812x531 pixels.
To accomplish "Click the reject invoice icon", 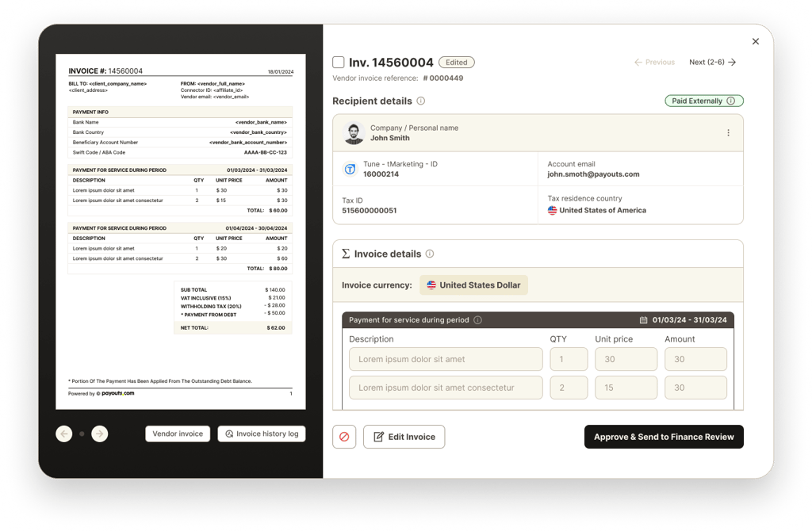I will point(344,437).
